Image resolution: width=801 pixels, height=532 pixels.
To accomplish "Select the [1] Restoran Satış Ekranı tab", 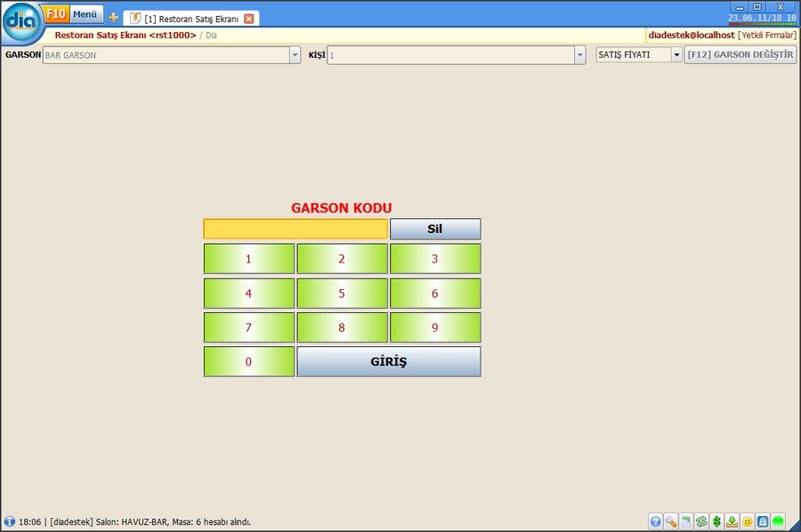I will coord(191,19).
